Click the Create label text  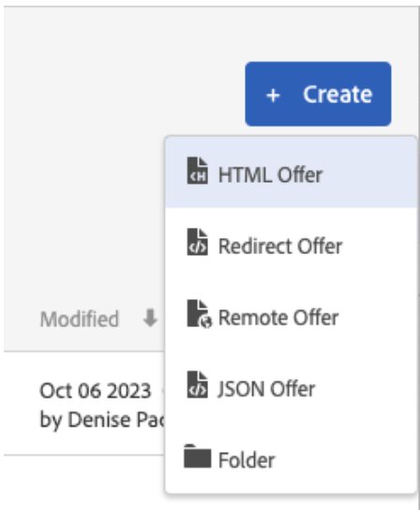tap(337, 95)
